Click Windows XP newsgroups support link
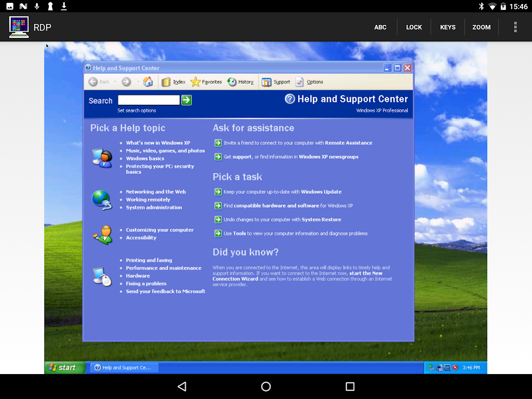532x399 pixels. pyautogui.click(x=329, y=157)
